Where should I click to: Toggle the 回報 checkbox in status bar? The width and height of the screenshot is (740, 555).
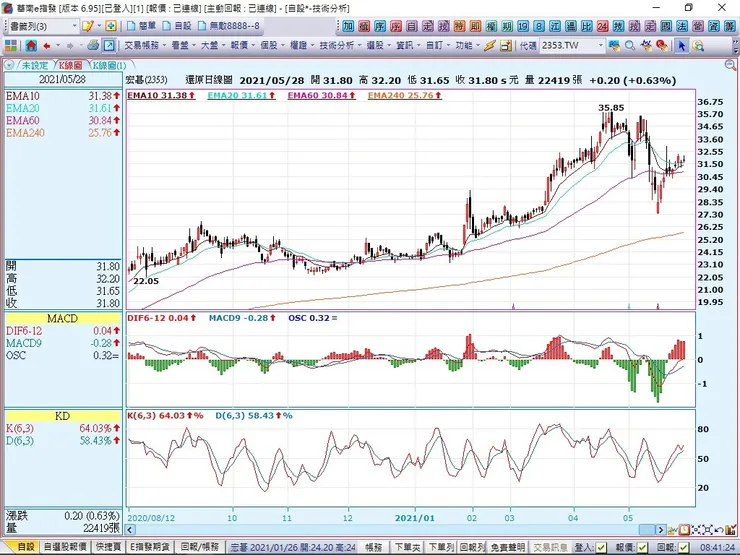point(683,547)
